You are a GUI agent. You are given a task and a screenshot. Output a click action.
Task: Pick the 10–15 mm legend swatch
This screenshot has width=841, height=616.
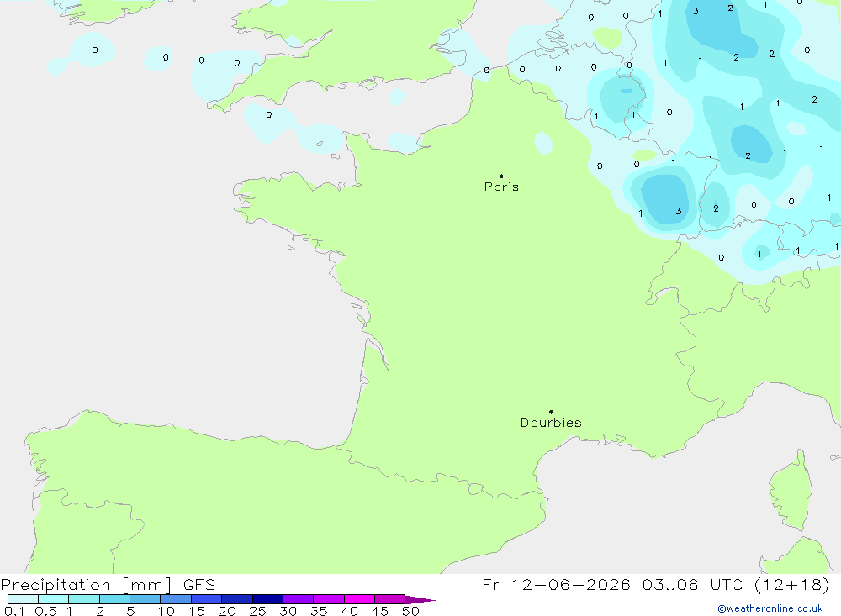[176, 599]
